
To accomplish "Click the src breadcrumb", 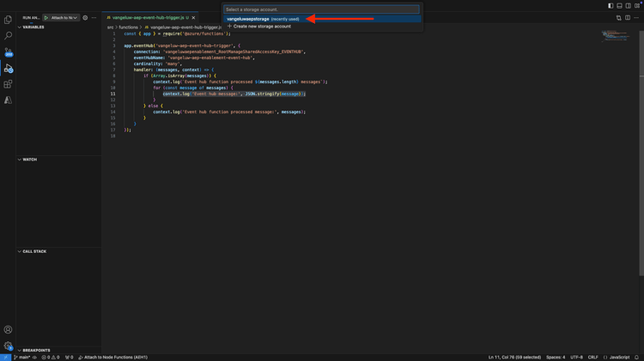I will pyautogui.click(x=110, y=27).
